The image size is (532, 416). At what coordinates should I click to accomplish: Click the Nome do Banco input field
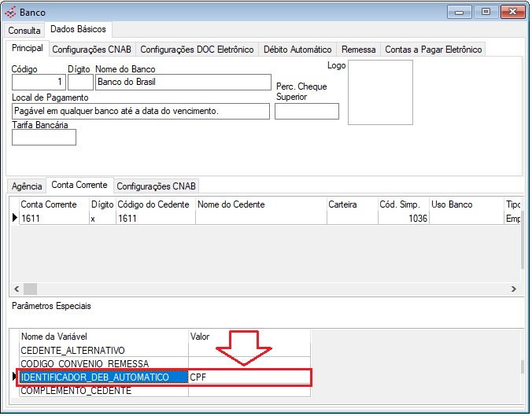(182, 82)
